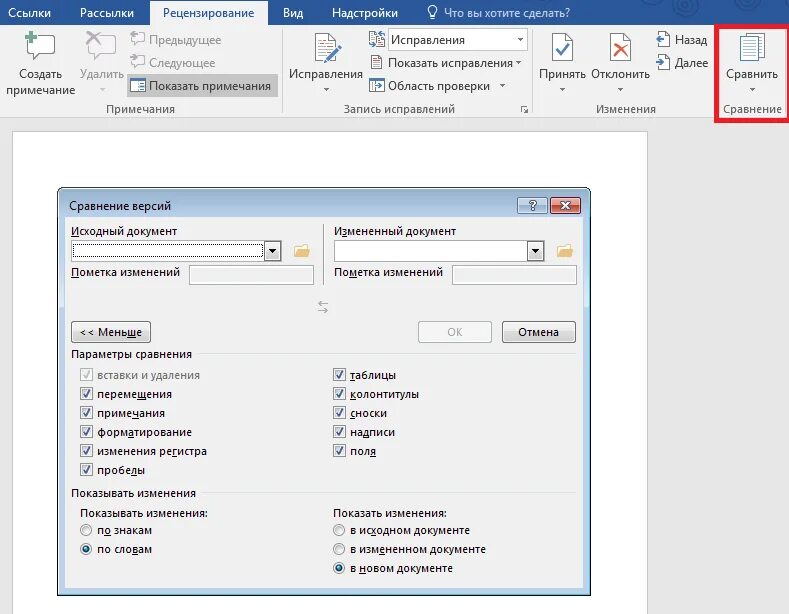Click Далее next change
This screenshot has height=614, width=789.
tap(682, 62)
